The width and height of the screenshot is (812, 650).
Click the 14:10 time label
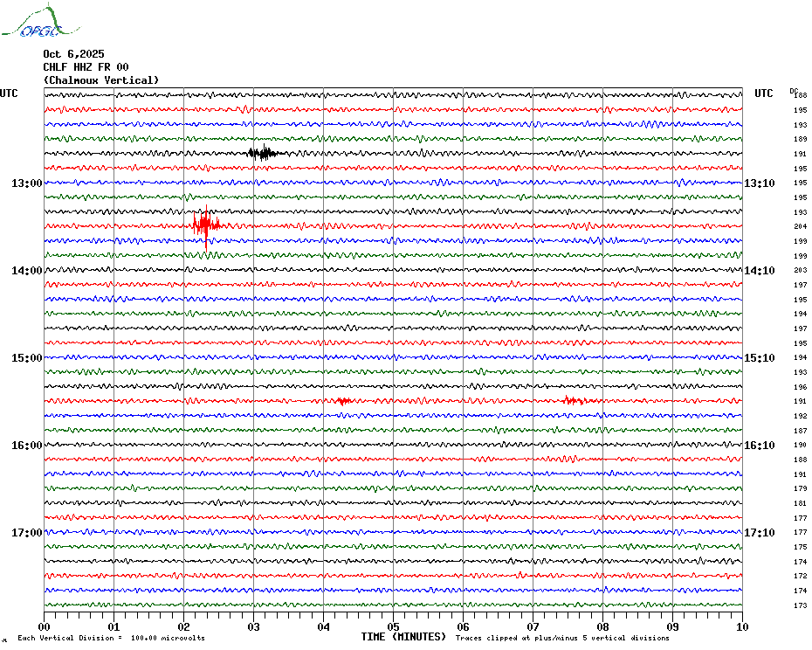tap(760, 271)
